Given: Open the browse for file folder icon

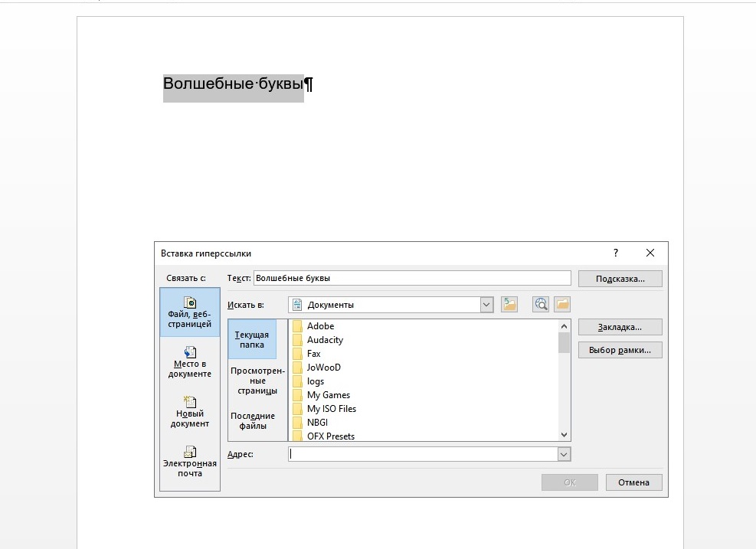Looking at the screenshot, I should [x=562, y=305].
